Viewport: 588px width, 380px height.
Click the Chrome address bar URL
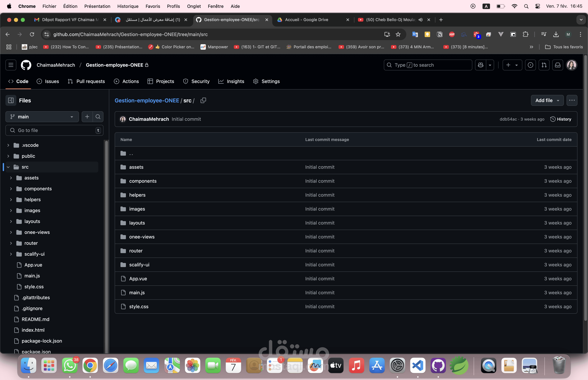tap(130, 34)
